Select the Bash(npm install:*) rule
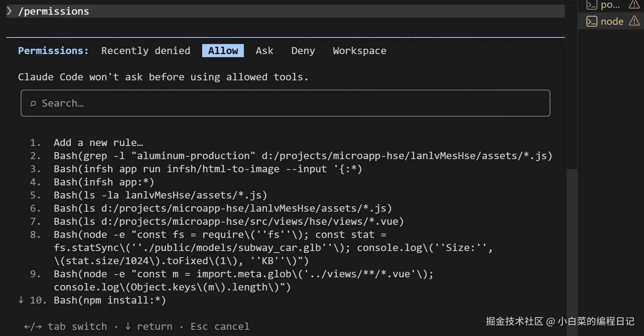 tap(110, 300)
